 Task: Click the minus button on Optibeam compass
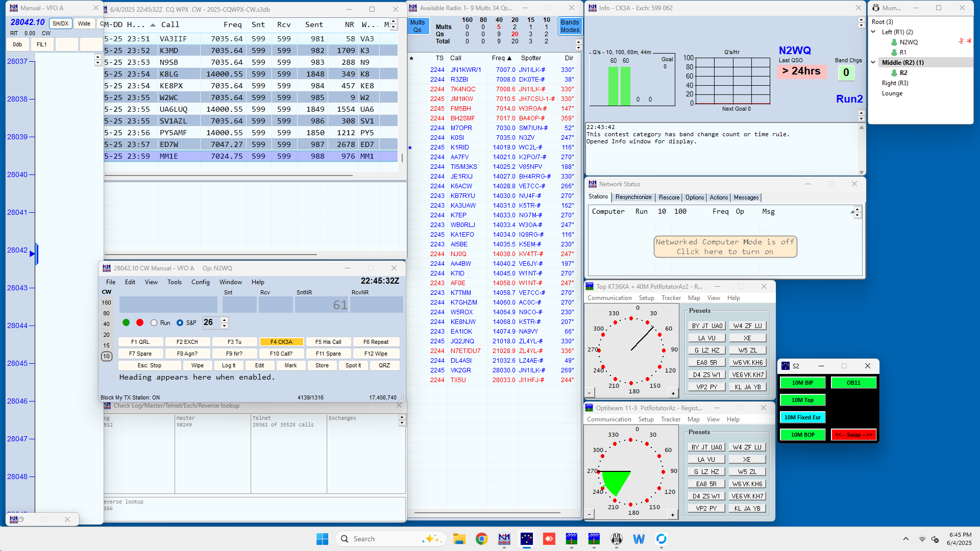(x=589, y=515)
